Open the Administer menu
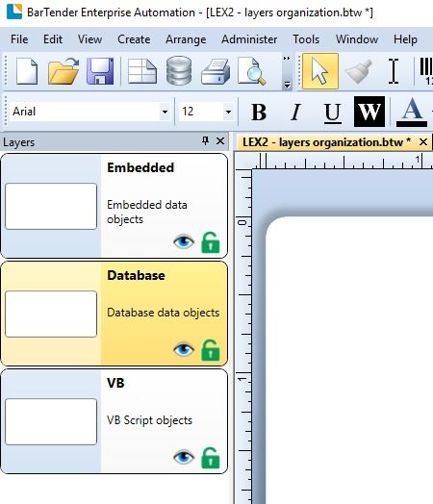The height and width of the screenshot is (504, 433). tap(249, 39)
